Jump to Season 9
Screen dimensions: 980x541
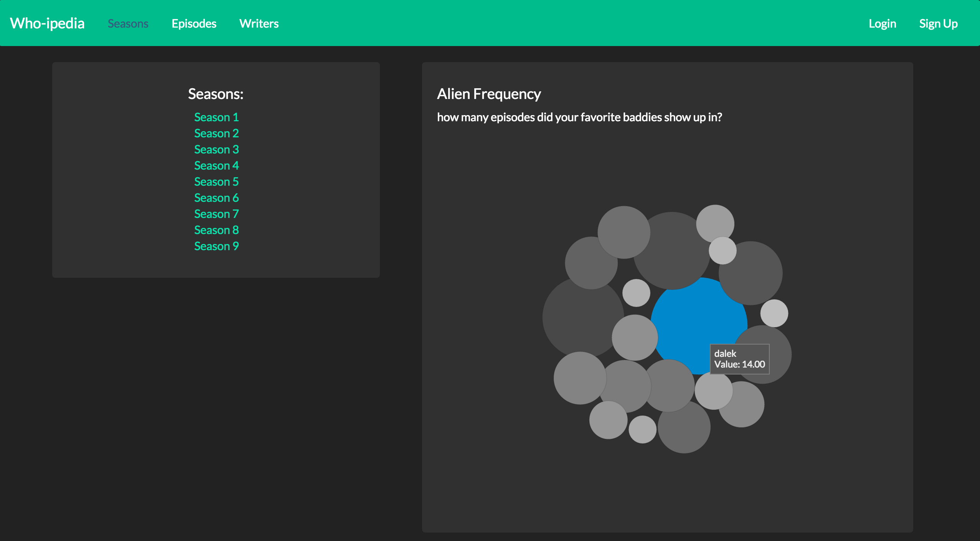tap(216, 246)
